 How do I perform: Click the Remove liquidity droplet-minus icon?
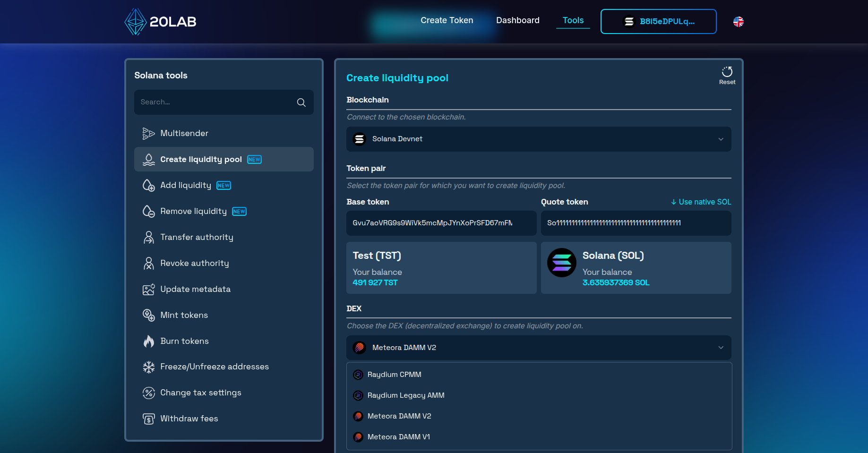pos(149,212)
